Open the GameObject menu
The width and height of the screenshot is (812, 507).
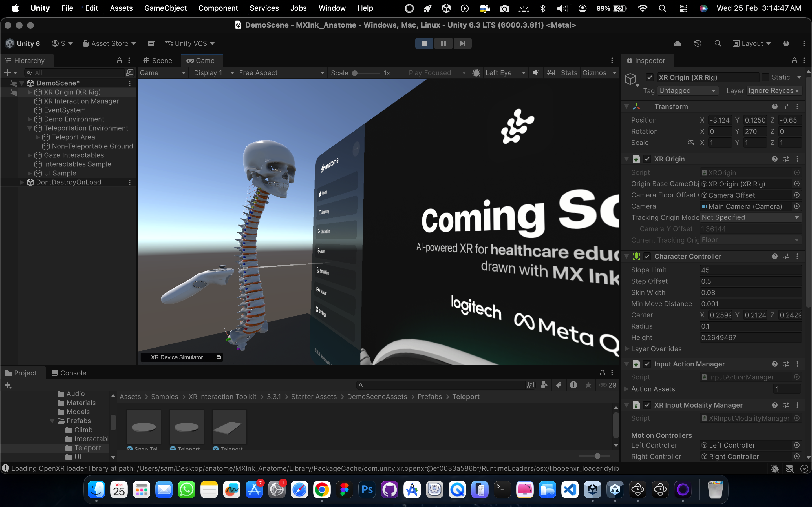pyautogui.click(x=166, y=8)
